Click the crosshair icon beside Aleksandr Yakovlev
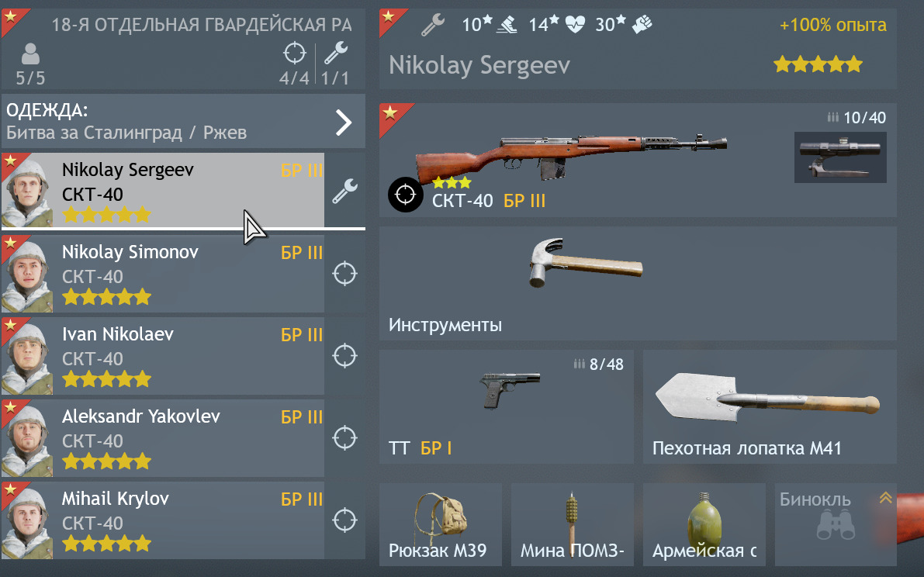The image size is (924, 577). coord(344,438)
